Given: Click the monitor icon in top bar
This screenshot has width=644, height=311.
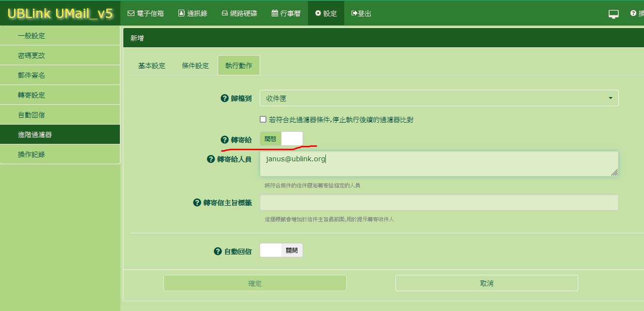Looking at the screenshot, I should point(614,14).
